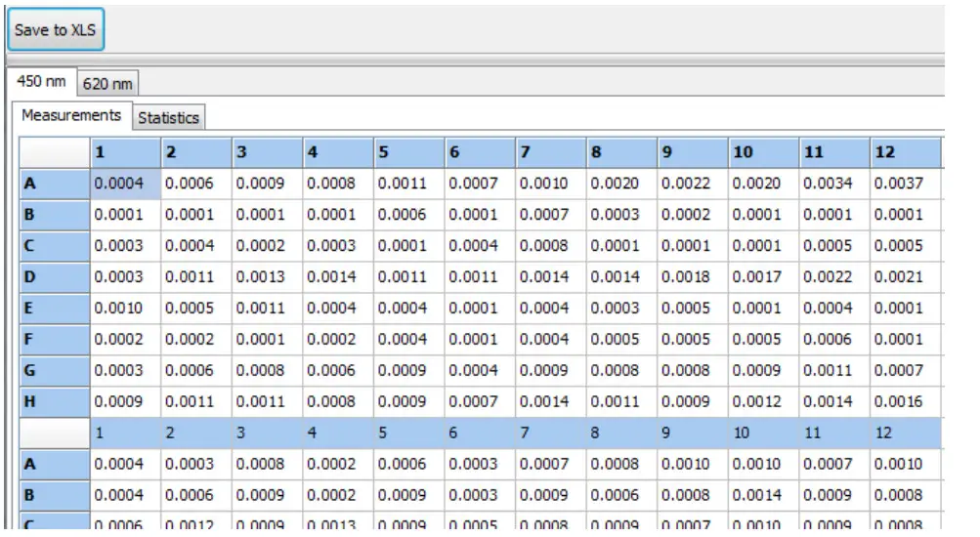This screenshot has height=537, width=980.
Task: Click lower table column header 10
Action: pos(764,434)
